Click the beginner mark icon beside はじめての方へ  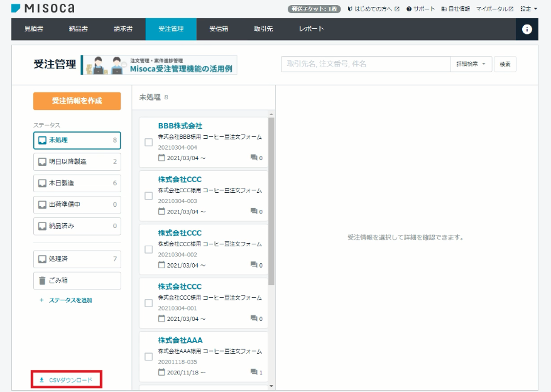pos(350,9)
